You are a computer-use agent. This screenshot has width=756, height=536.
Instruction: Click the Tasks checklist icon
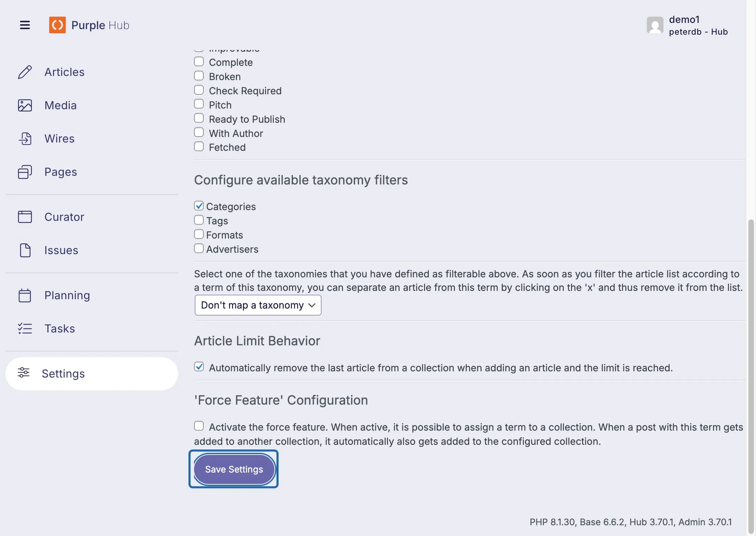tap(25, 329)
